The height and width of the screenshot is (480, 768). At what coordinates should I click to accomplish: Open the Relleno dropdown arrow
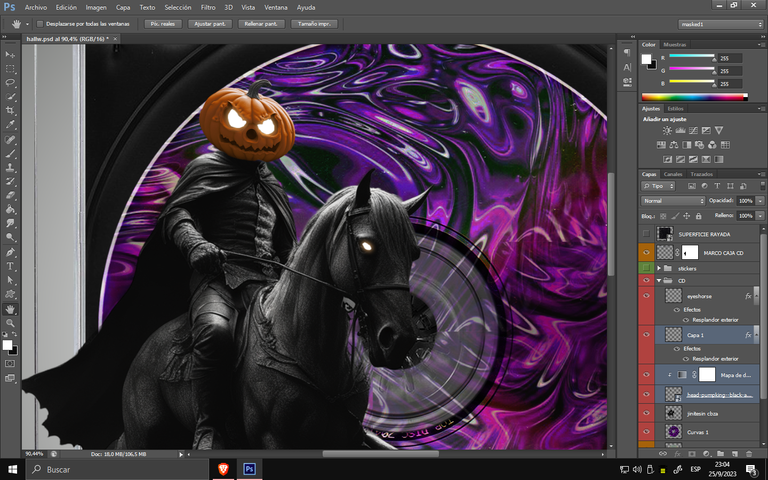click(x=760, y=216)
